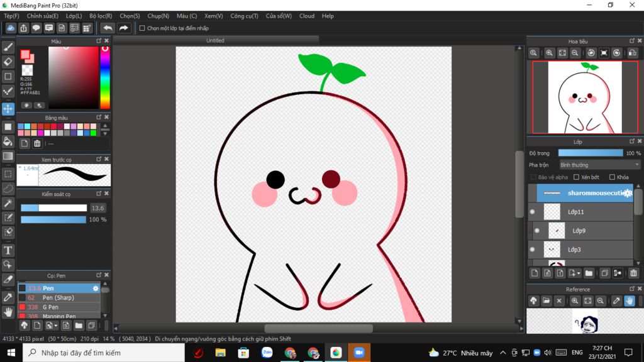Select the Move tool

point(8,109)
